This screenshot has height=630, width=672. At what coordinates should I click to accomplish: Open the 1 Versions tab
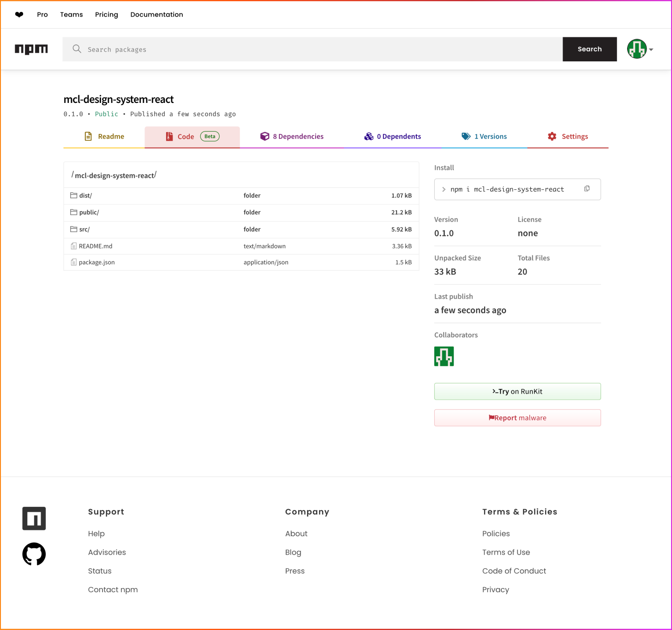pyautogui.click(x=484, y=136)
